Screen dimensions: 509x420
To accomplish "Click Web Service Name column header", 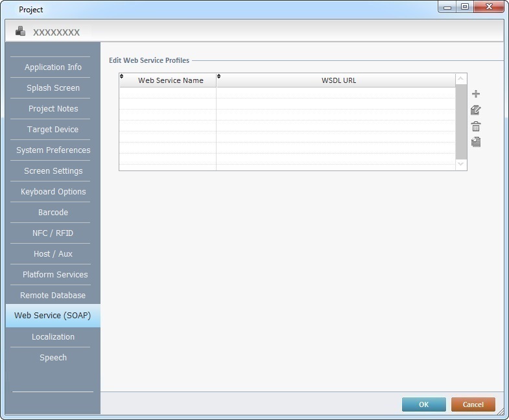I will 168,80.
